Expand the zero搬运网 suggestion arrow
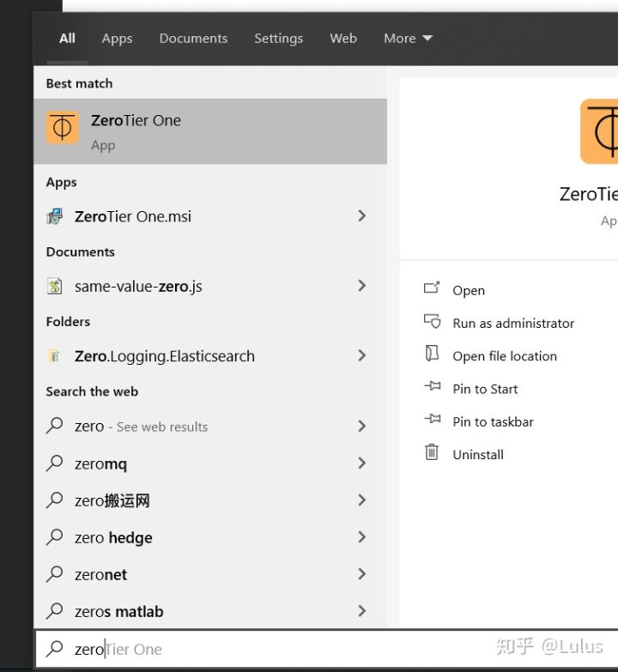The width and height of the screenshot is (618, 672). coord(362,499)
